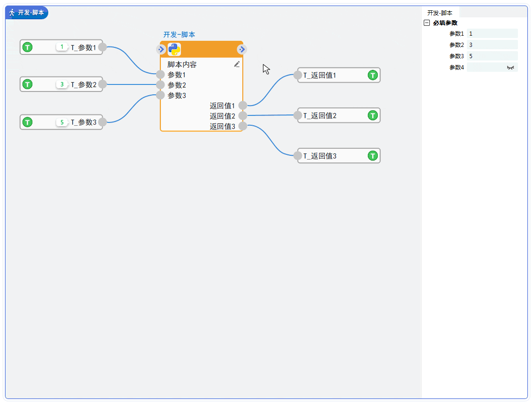The height and width of the screenshot is (404, 532).
Task: Click the 参数2 input port on script node
Action: [x=160, y=85]
